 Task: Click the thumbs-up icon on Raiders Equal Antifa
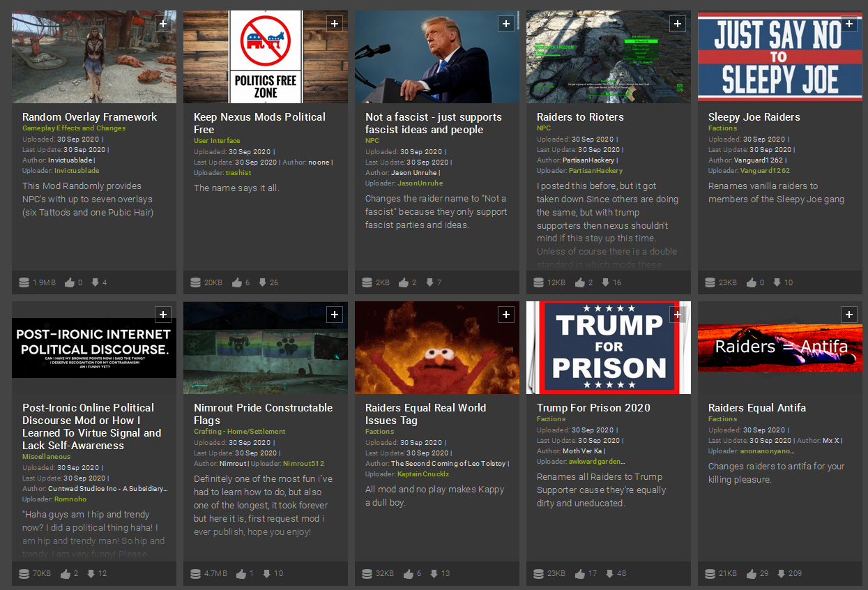pos(752,573)
